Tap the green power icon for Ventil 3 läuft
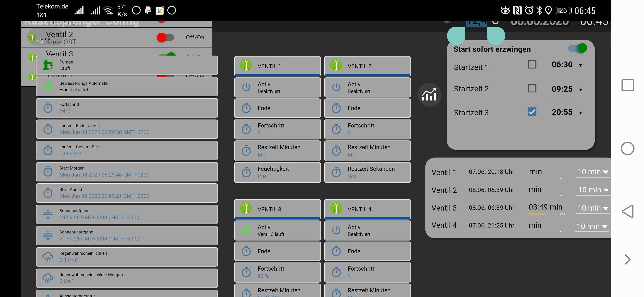Screen dimensions: 644x297 [246, 230]
